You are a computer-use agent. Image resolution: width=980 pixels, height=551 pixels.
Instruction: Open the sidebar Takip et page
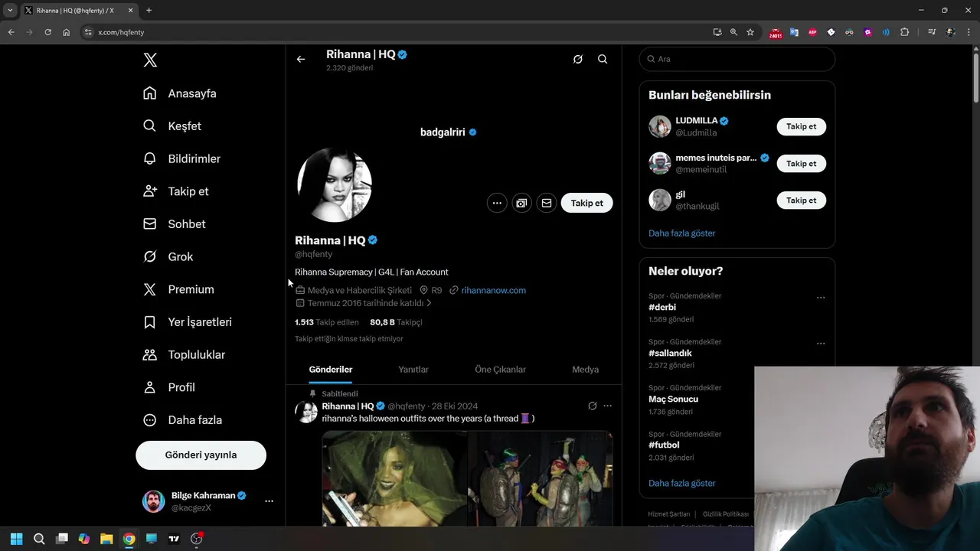(x=176, y=191)
